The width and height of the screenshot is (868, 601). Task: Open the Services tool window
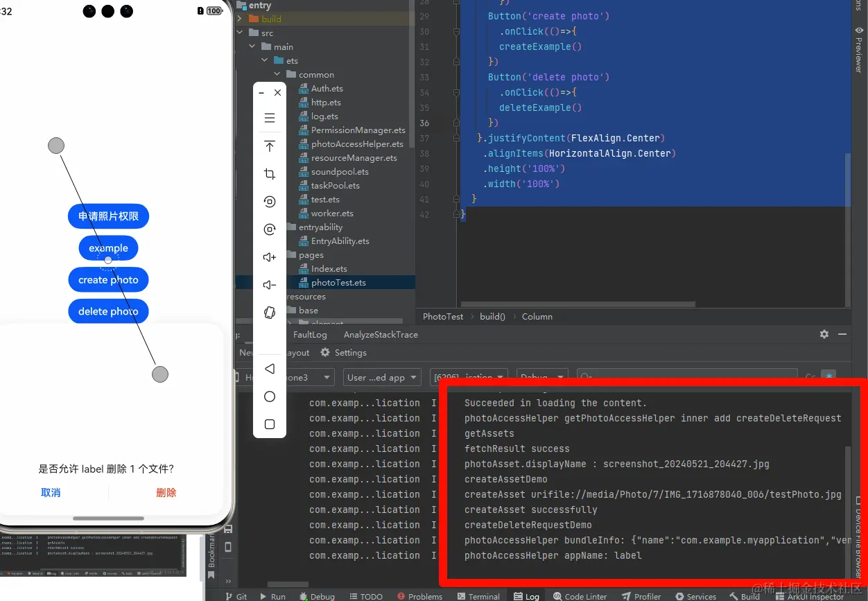click(695, 596)
